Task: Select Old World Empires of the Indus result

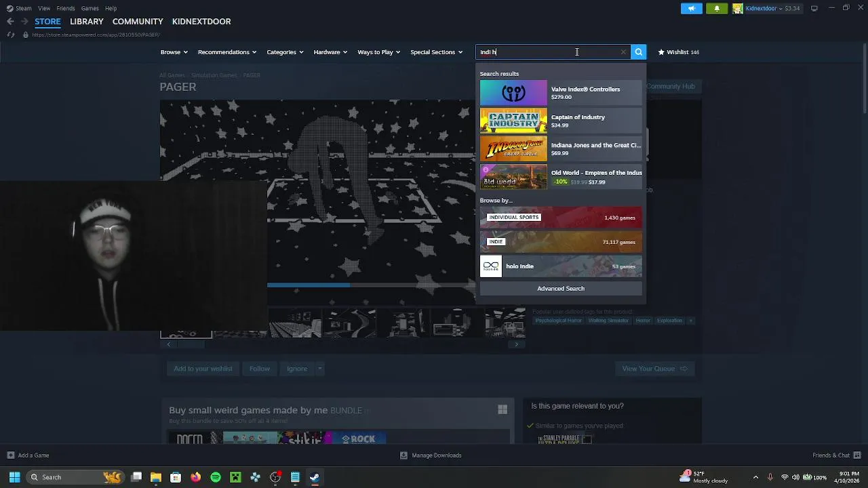Action: pyautogui.click(x=561, y=176)
